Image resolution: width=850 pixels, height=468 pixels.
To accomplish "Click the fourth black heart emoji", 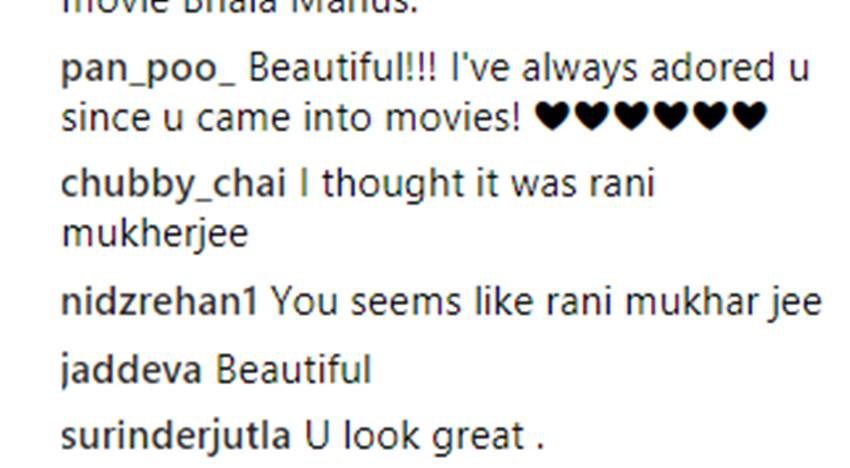I will 671,116.
